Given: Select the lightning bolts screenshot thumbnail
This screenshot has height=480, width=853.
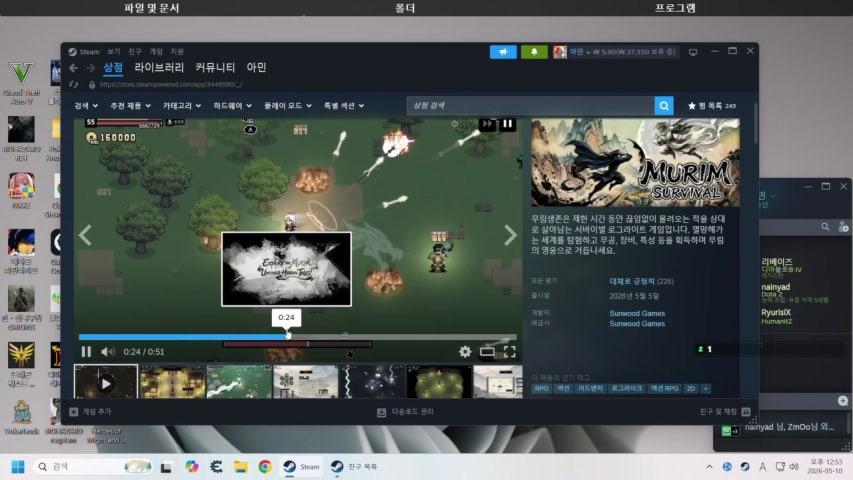Looking at the screenshot, I should 373,382.
